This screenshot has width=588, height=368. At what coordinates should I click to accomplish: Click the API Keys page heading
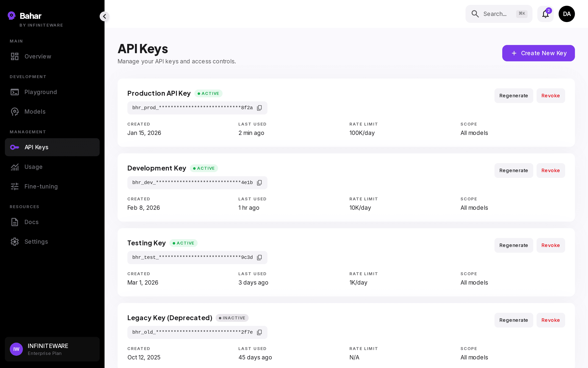click(x=143, y=49)
